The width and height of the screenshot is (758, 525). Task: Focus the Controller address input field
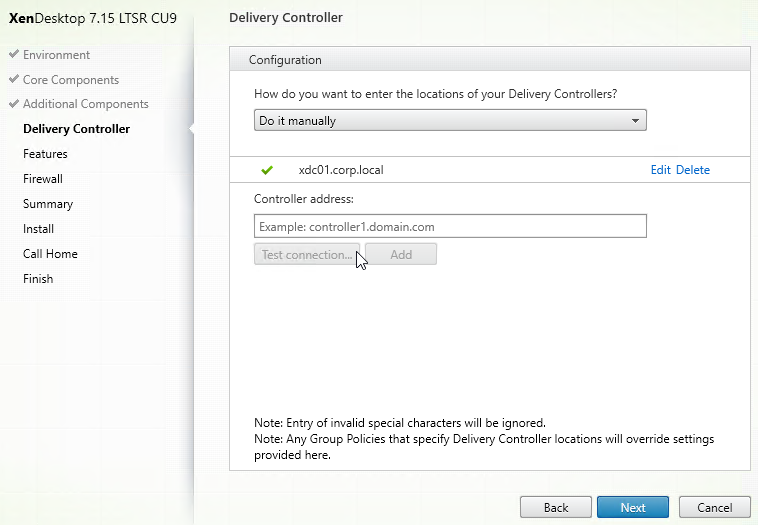450,226
